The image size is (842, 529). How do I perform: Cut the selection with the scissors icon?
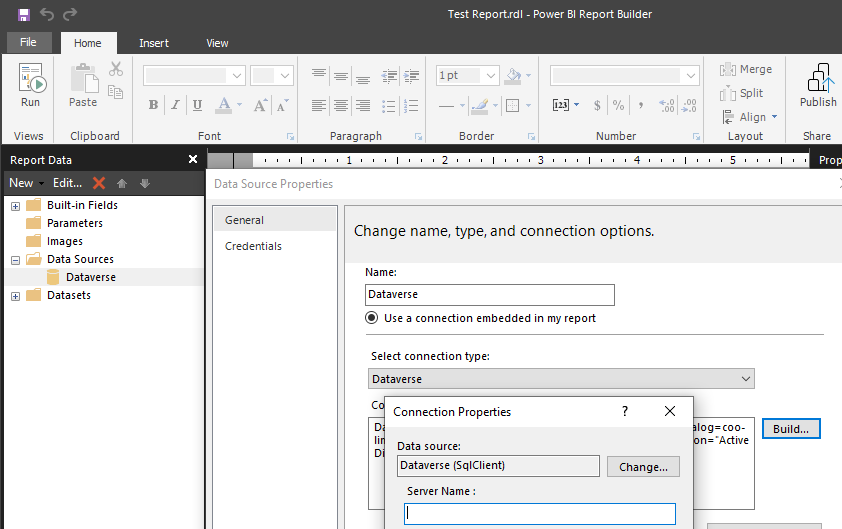point(115,69)
